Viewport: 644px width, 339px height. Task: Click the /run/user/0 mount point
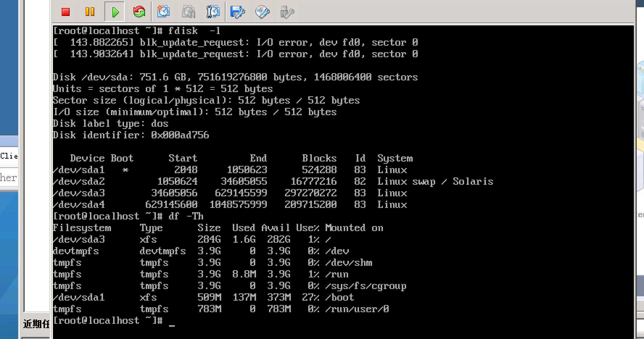pos(357,309)
